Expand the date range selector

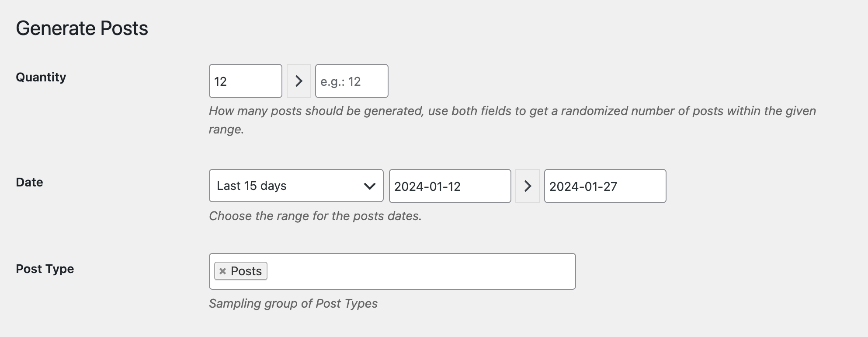(x=296, y=186)
